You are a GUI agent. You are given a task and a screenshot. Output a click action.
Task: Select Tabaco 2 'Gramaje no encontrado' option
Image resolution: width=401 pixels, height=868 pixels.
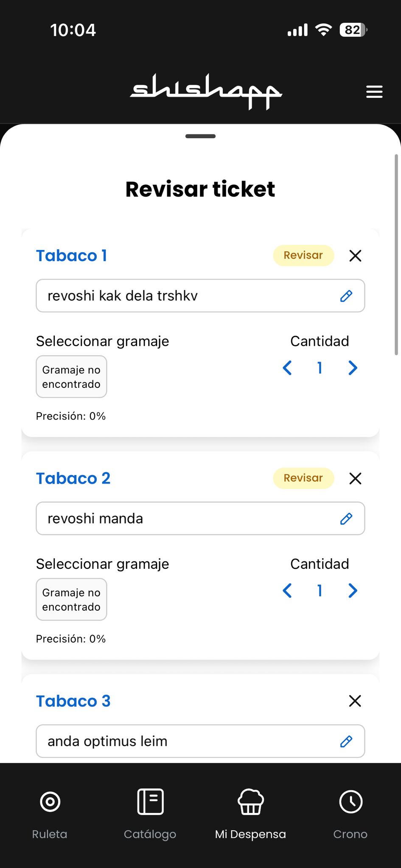tap(71, 600)
